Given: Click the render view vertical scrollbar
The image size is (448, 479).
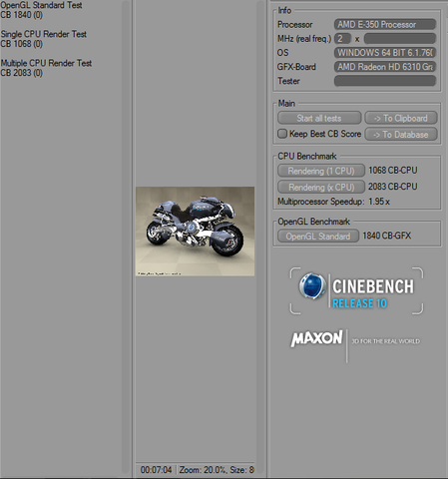Looking at the screenshot, I should (x=260, y=237).
